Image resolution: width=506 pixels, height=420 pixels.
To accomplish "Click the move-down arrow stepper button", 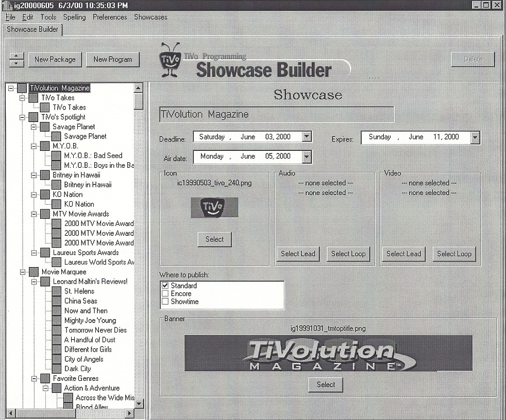I will point(16,63).
